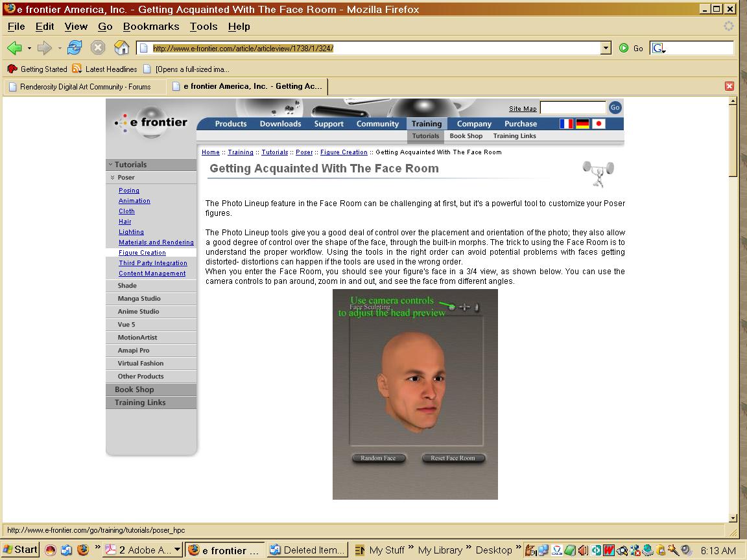Close the current tab with red X
The height and width of the screenshot is (560, 747).
729,86
